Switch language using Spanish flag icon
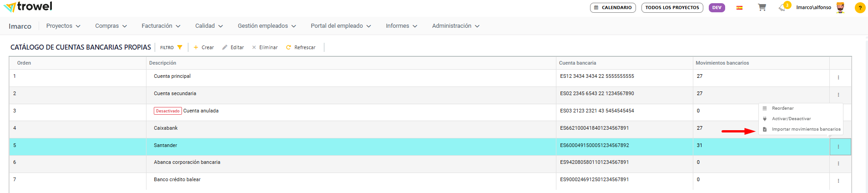Screen dimensions: 868x193 coord(739,8)
